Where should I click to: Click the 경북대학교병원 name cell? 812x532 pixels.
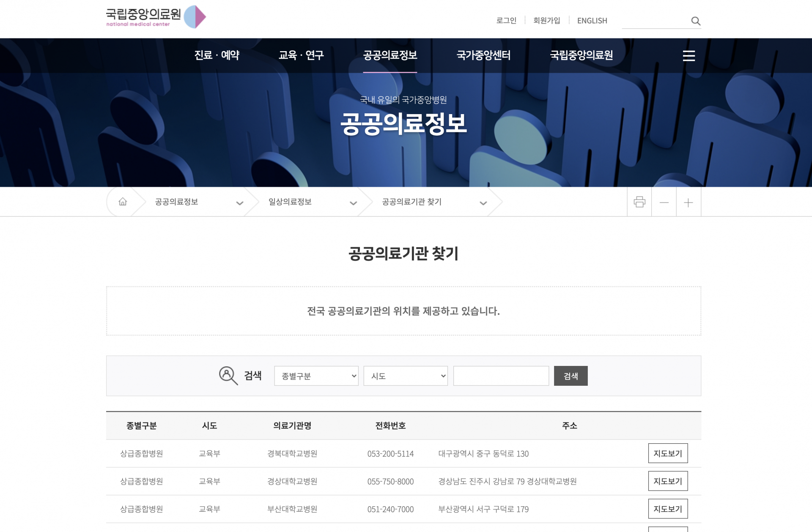coord(292,453)
